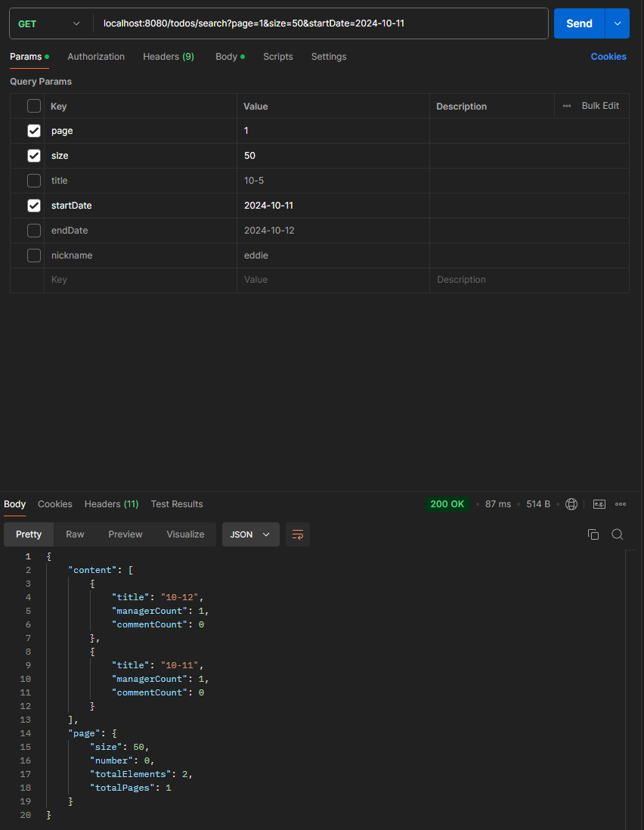644x830 pixels.
Task: Click the request URL field
Action: pyautogui.click(x=320, y=23)
